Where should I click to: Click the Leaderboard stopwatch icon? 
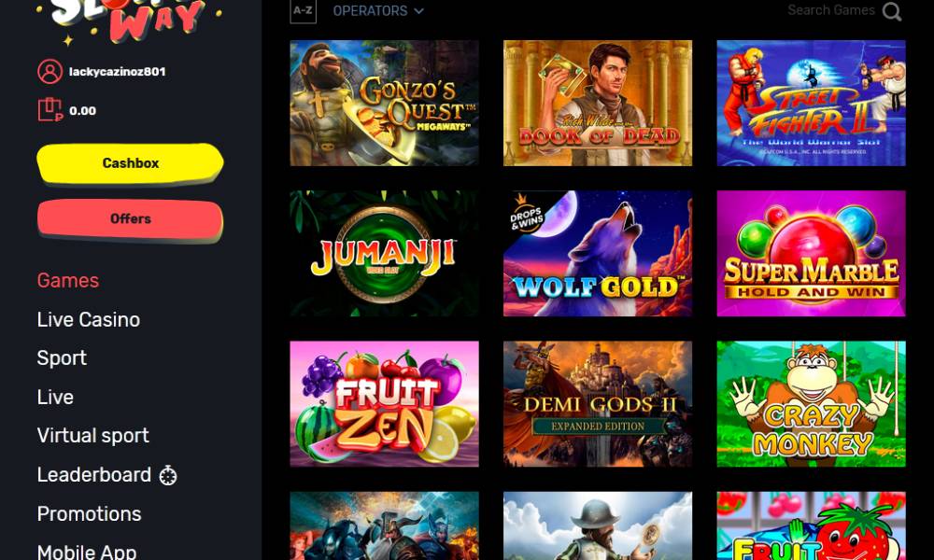pos(168,475)
